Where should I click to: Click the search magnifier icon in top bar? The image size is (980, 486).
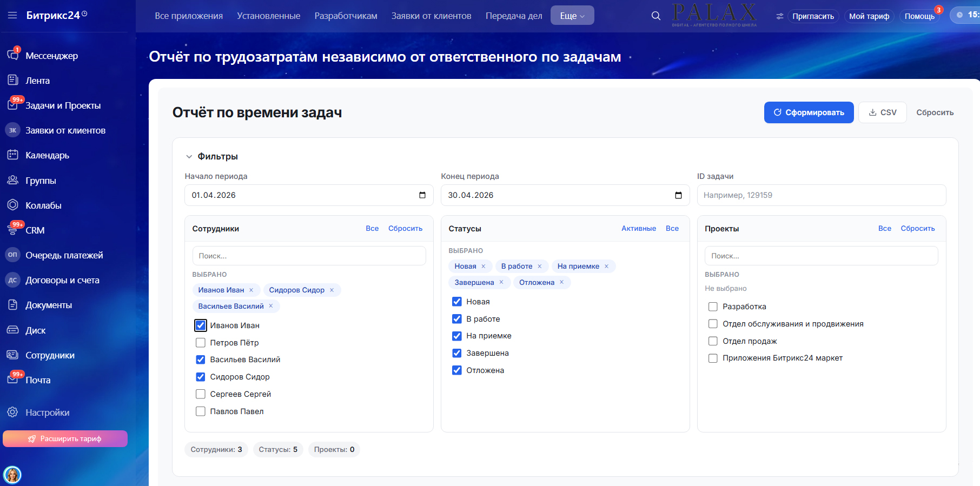(x=655, y=16)
